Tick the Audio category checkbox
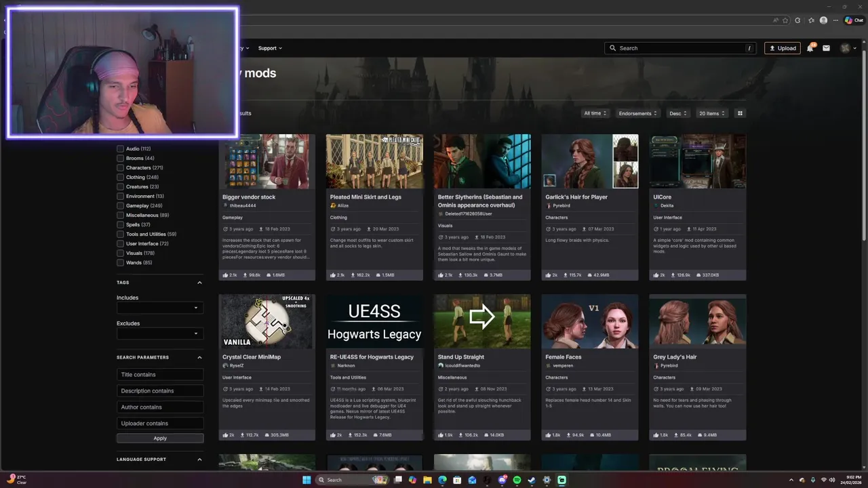Image resolution: width=868 pixels, height=488 pixels. point(120,148)
